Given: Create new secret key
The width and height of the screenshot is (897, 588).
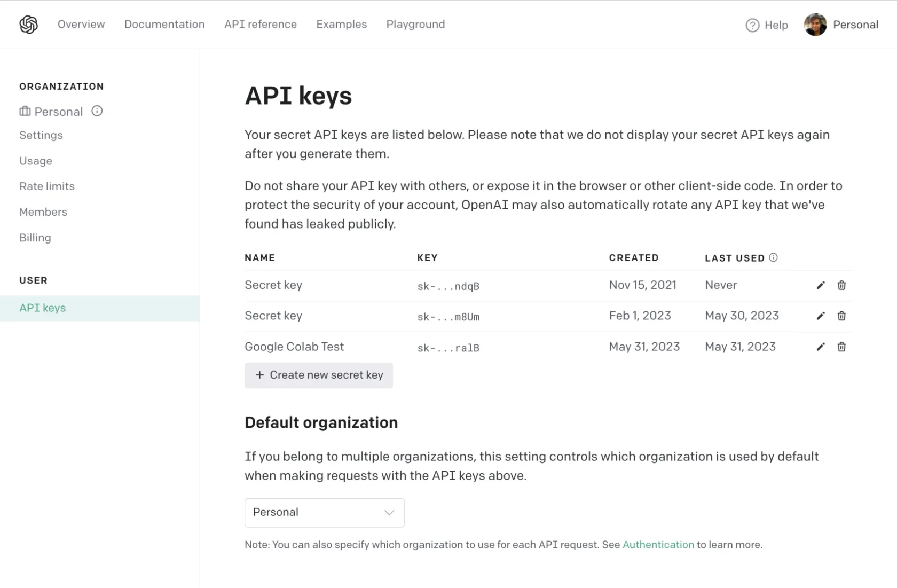Looking at the screenshot, I should [x=319, y=375].
